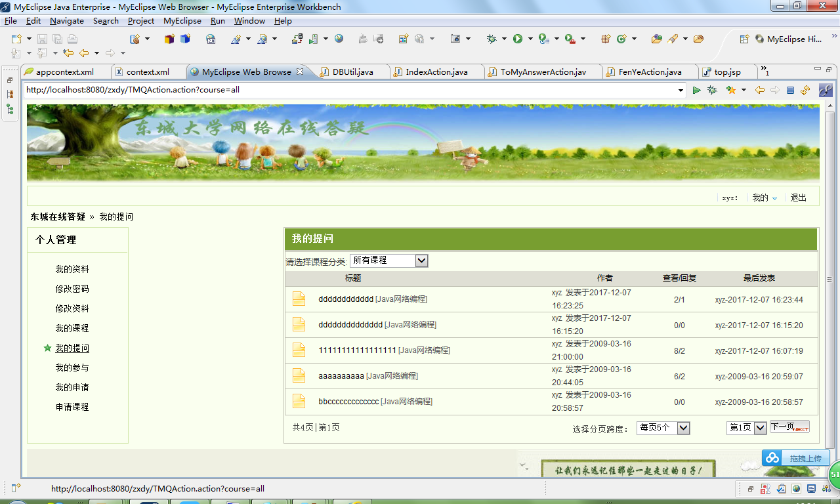Click the MyEclipse perspective icon at top right
The width and height of the screenshot is (840, 504).
(759, 39)
